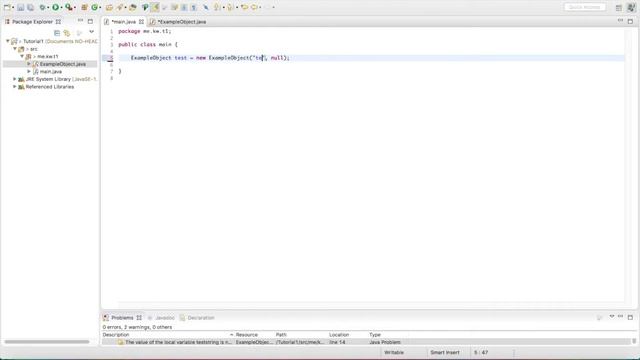The image size is (640, 360).
Task: Click the Search toolbar icon
Action: pos(133,7)
